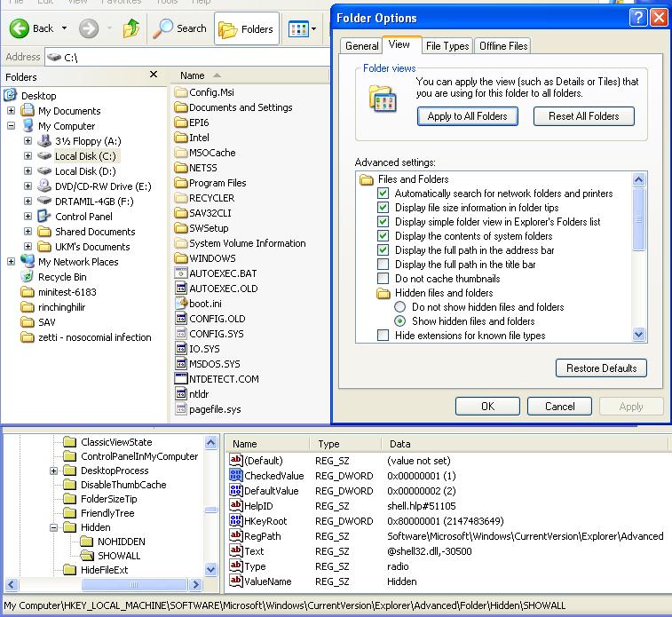Collapse the Hidden registry key
Screen dimensions: 672x617
53,527
